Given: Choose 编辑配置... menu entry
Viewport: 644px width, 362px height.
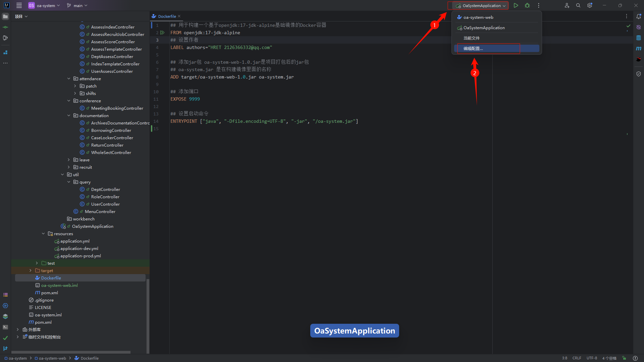Looking at the screenshot, I should click(x=497, y=49).
